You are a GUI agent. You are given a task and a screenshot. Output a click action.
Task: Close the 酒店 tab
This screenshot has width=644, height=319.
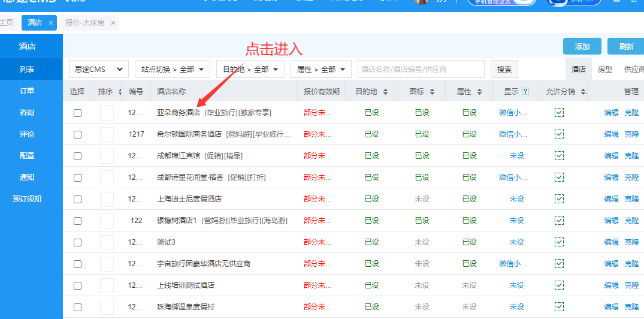[x=51, y=23]
